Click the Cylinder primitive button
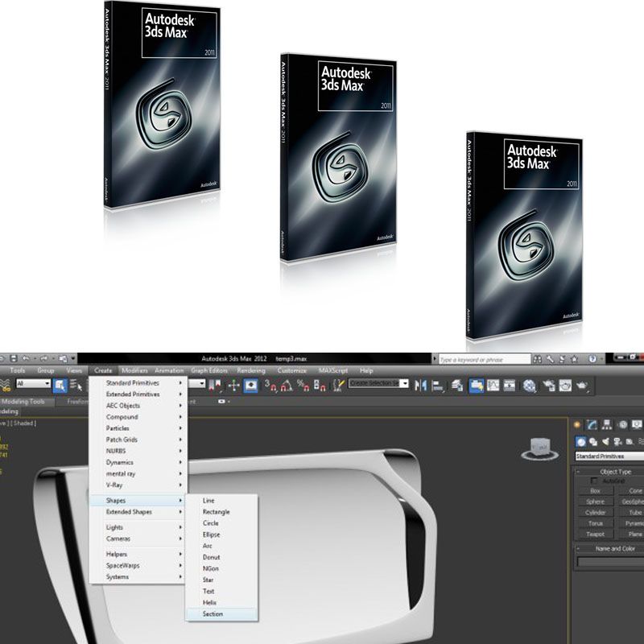644x644 pixels. coord(595,512)
